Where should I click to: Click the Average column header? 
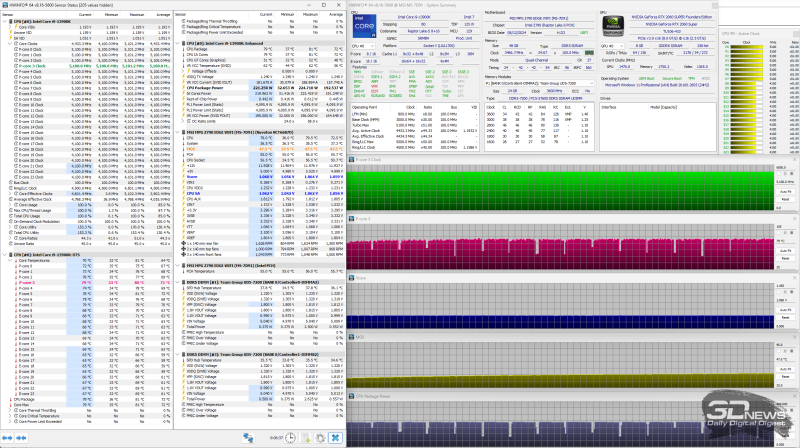click(165, 15)
